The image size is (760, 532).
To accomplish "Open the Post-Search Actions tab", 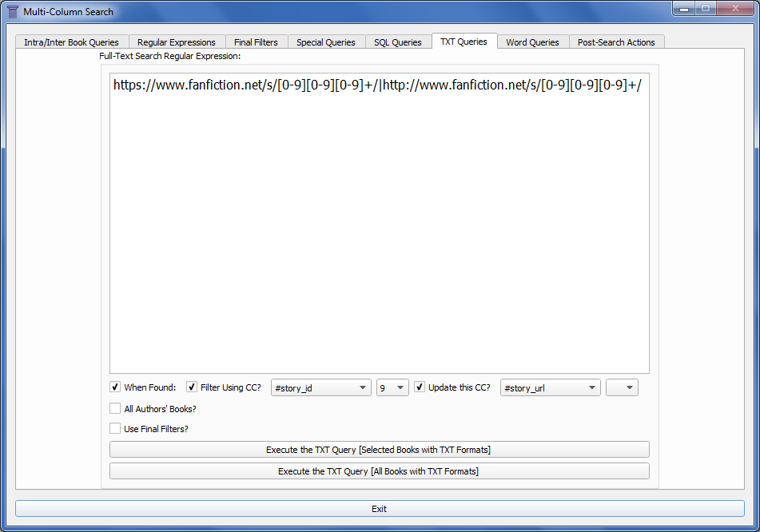I will point(616,42).
